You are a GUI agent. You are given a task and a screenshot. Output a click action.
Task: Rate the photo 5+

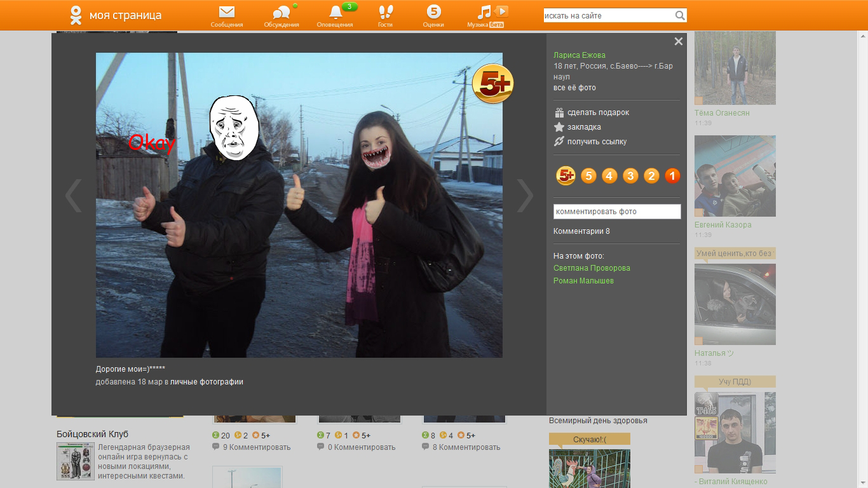coord(566,175)
